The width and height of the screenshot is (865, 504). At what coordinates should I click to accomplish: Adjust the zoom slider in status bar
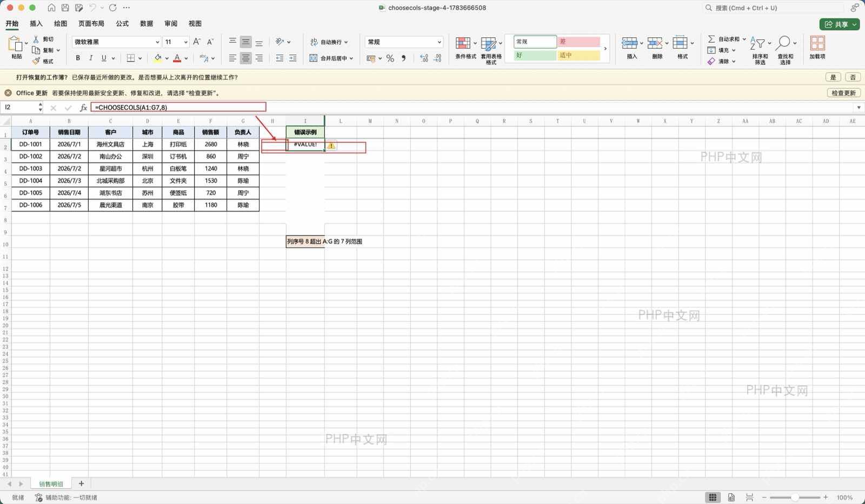point(795,497)
